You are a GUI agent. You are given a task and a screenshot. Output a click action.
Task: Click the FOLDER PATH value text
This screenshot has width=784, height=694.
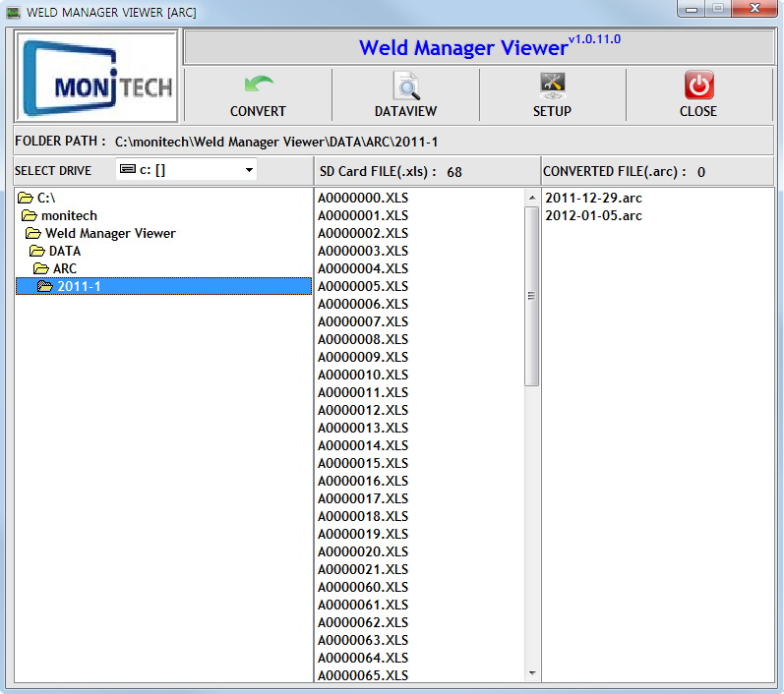tap(276, 142)
